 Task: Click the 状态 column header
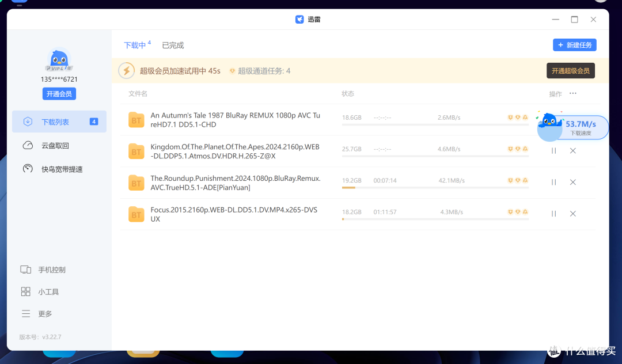click(348, 93)
